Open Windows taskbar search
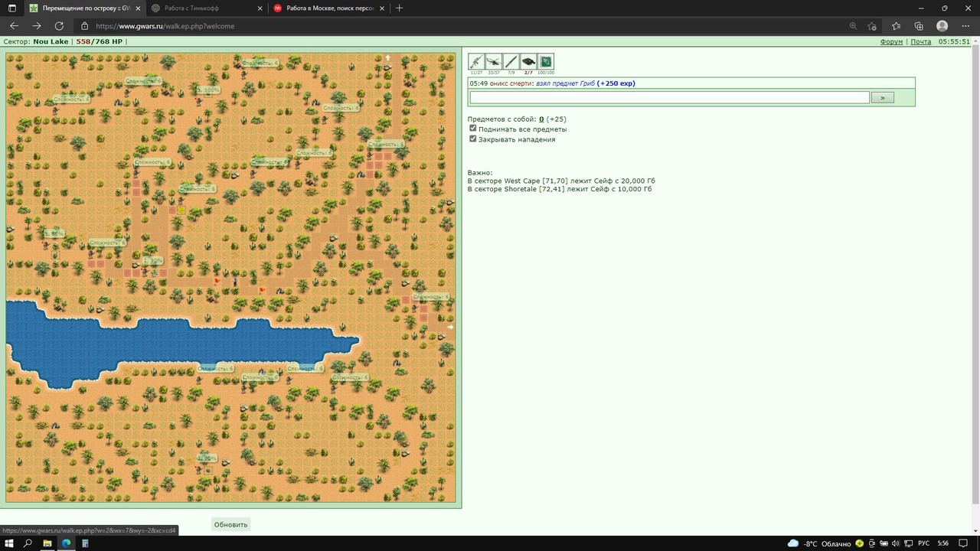Viewport: 980px width, 551px height. click(28, 543)
